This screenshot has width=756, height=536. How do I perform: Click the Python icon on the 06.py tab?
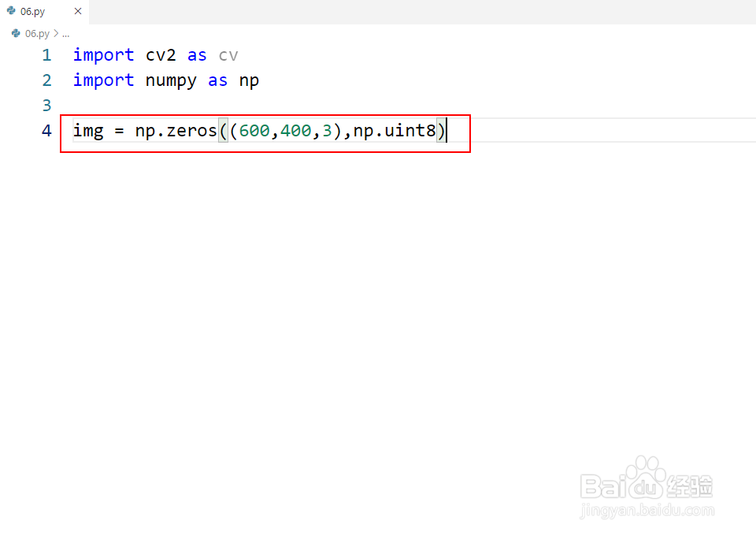point(11,10)
